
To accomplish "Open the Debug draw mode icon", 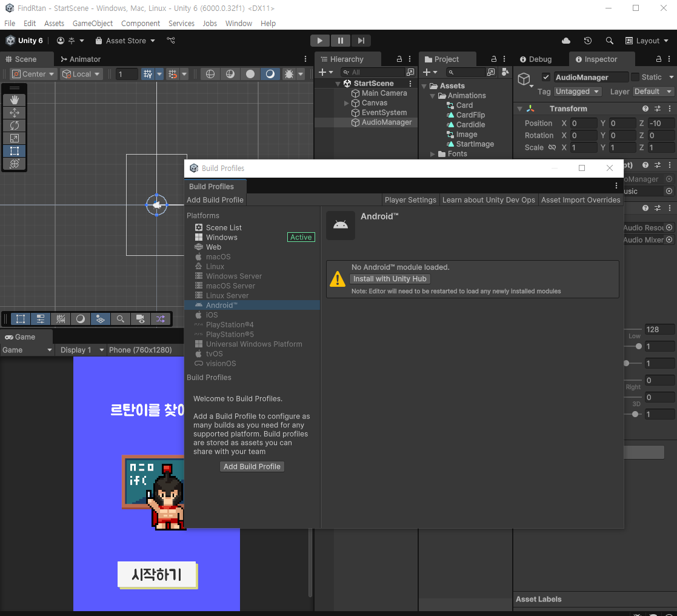I will tap(289, 74).
